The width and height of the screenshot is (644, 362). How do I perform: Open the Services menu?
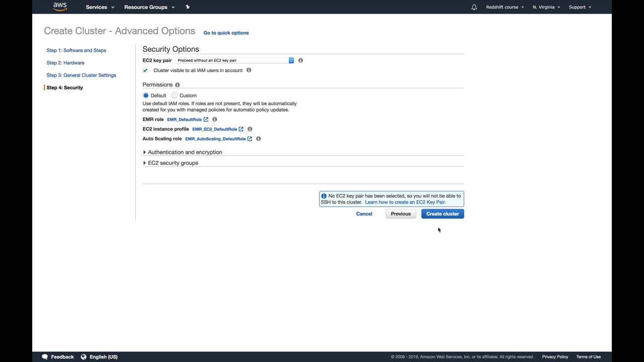click(x=100, y=7)
